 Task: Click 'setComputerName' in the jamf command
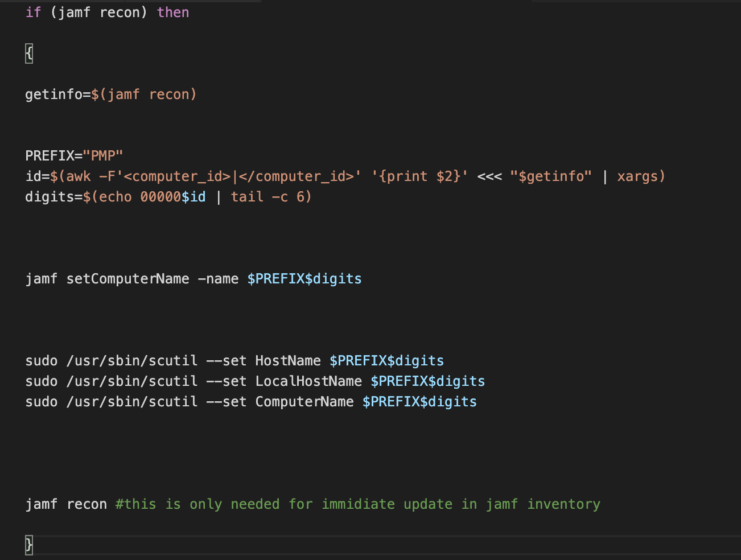(x=128, y=279)
